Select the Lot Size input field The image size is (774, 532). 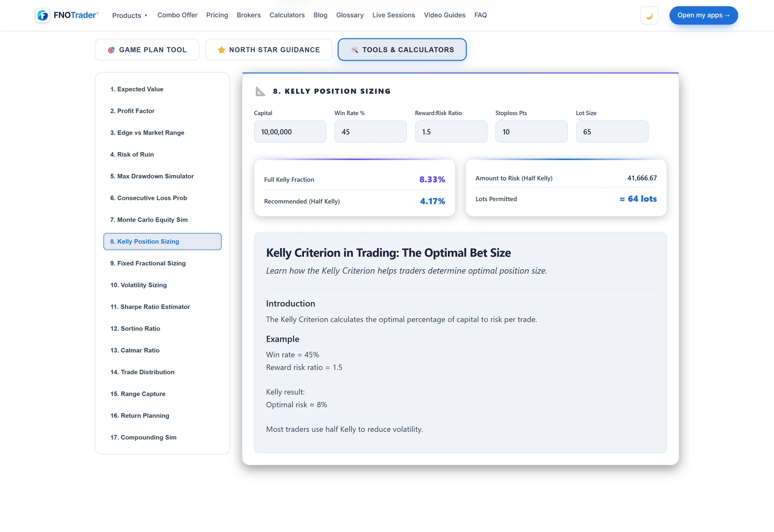coord(612,132)
